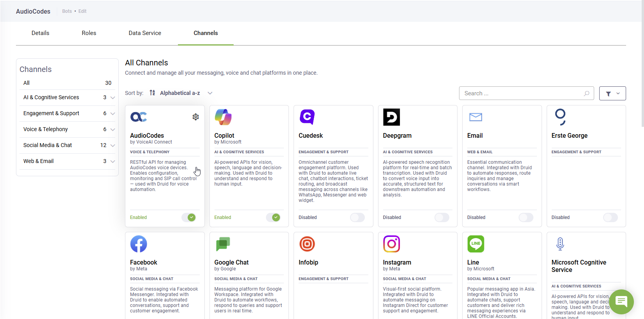
Task: Click the Instagram channel logo
Action: tap(391, 244)
